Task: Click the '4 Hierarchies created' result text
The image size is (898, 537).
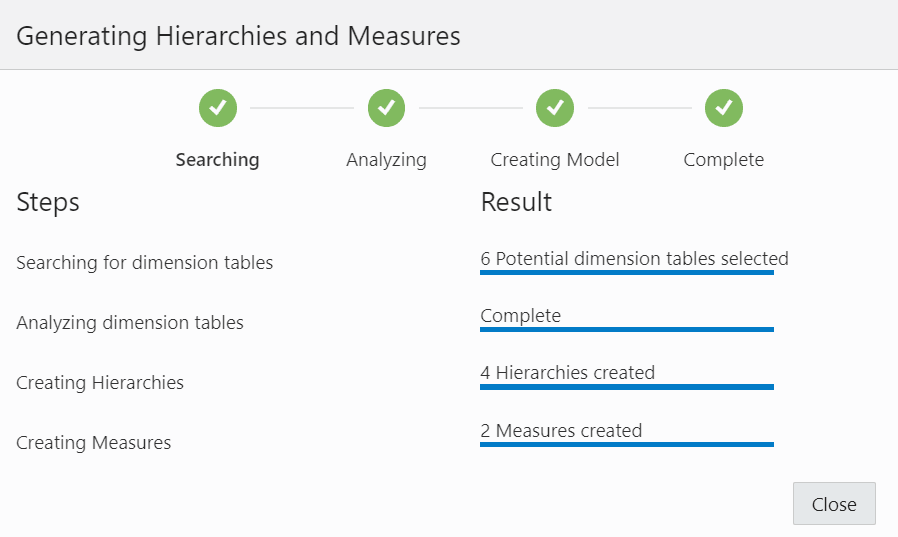Action: 567,373
